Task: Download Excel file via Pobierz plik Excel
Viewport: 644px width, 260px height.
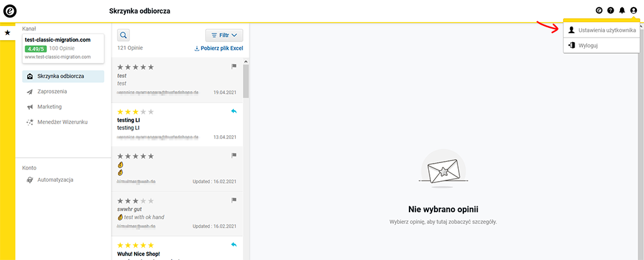Action: point(218,49)
